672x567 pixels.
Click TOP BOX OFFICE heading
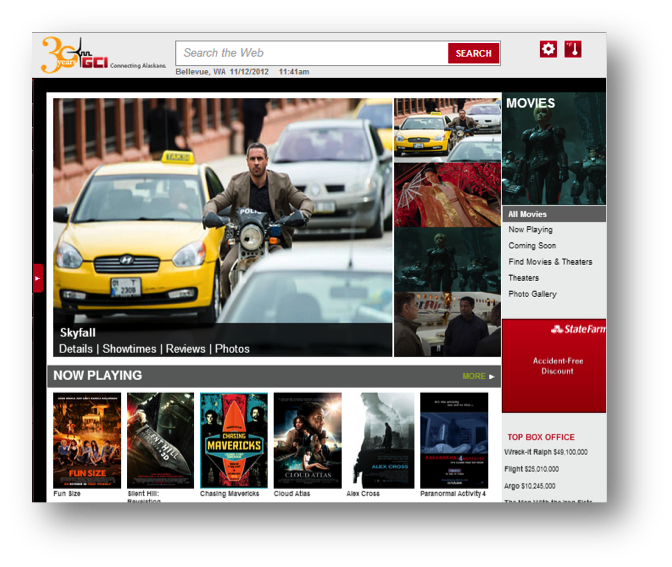click(541, 437)
